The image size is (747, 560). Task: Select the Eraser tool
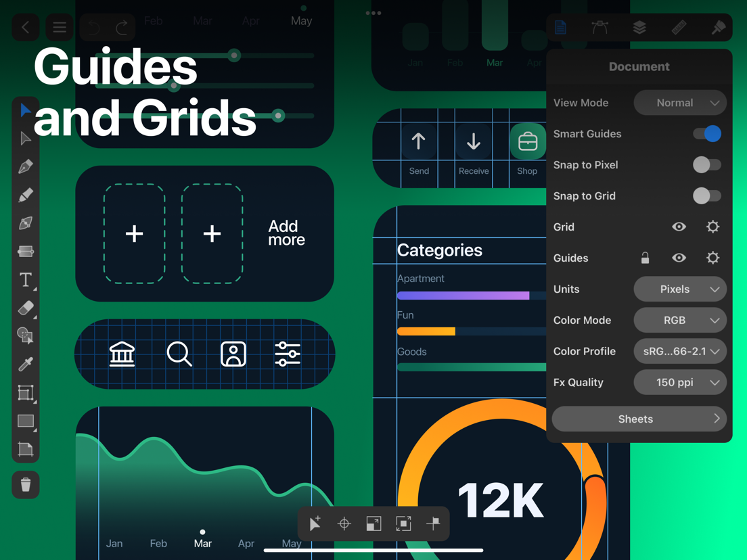click(x=26, y=308)
